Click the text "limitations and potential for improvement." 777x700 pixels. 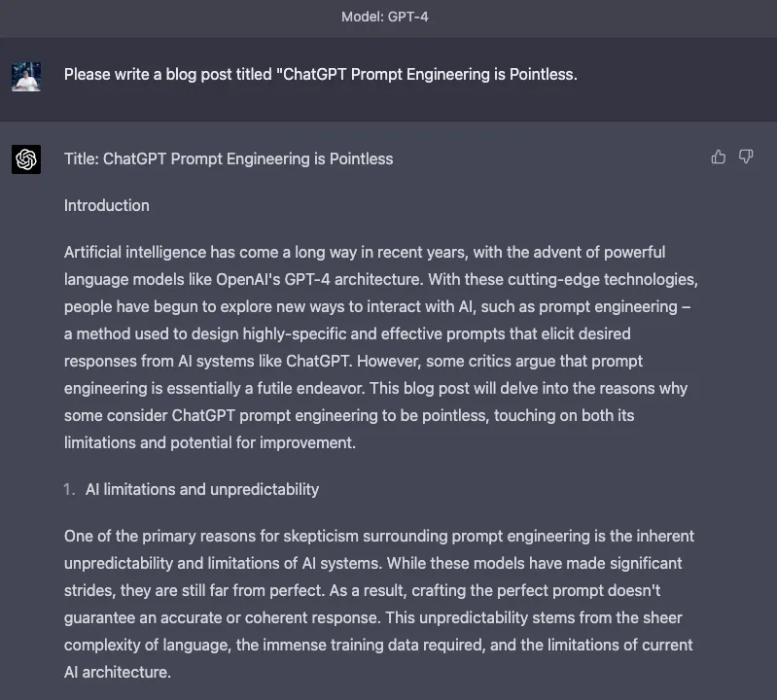pyautogui.click(x=210, y=442)
